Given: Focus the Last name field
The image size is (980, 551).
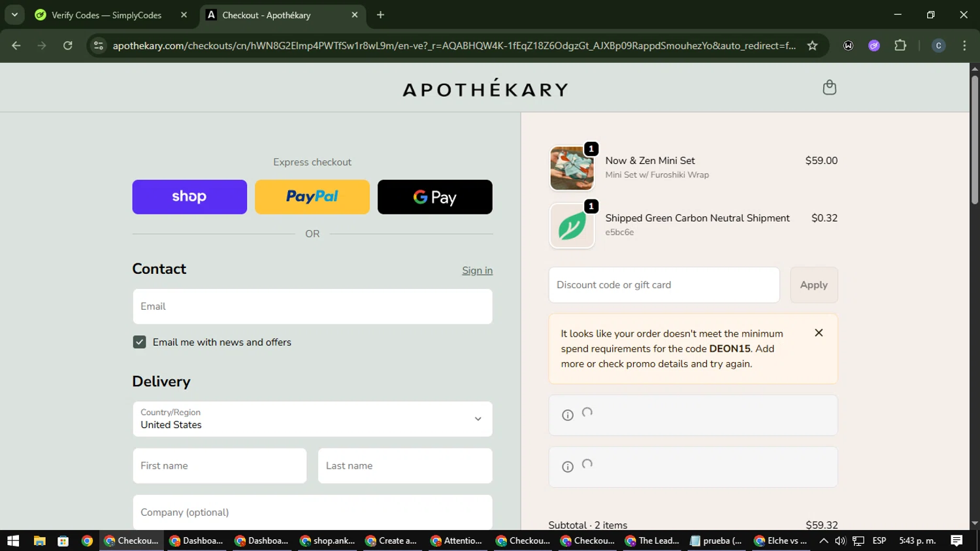Looking at the screenshot, I should pyautogui.click(x=405, y=466).
